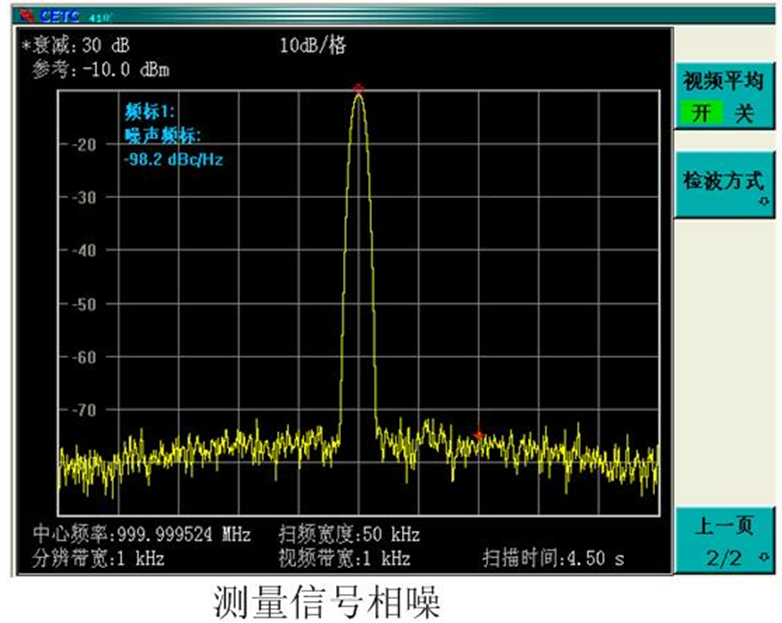
Task: Click the 扫频宽度 50 kHz span field
Action: [x=349, y=533]
